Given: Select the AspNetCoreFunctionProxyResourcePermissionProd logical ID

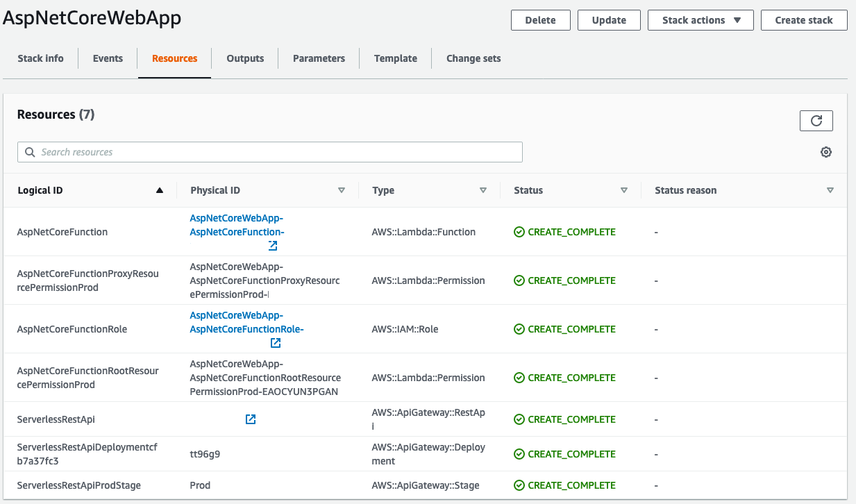Looking at the screenshot, I should [x=88, y=280].
